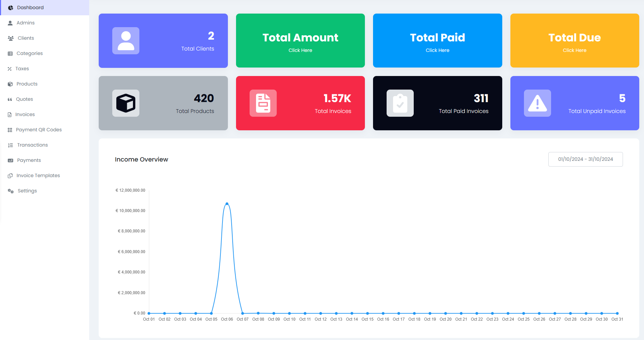Click the 420 Total Products value
The height and width of the screenshot is (340, 644).
[x=204, y=98]
